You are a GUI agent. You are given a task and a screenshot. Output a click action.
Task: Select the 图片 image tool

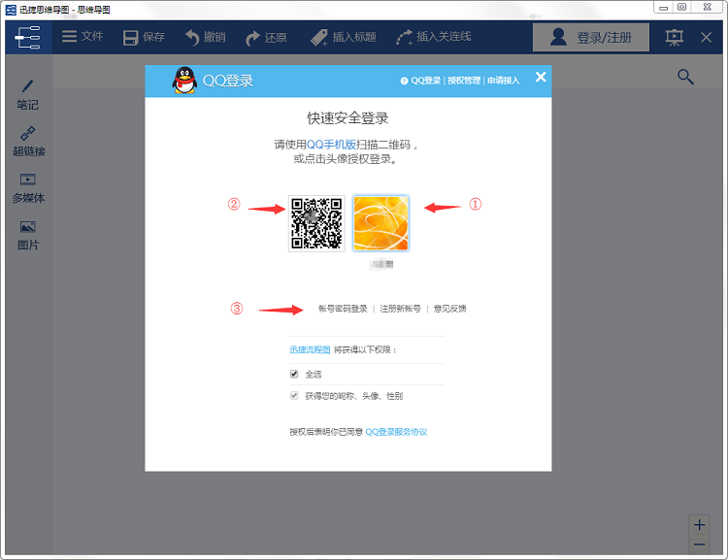(x=28, y=236)
